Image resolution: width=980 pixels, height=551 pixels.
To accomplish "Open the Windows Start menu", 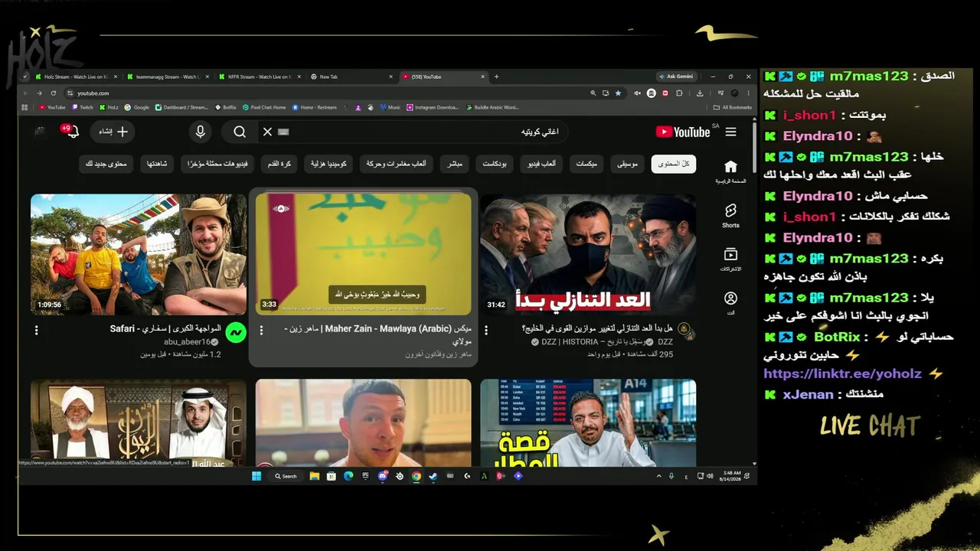I will [x=256, y=476].
